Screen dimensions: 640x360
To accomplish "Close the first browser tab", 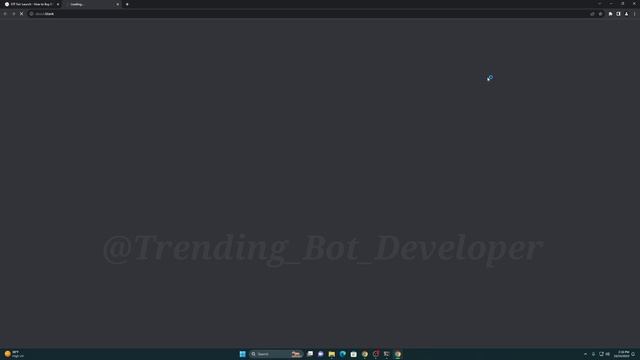I will coord(58,4).
